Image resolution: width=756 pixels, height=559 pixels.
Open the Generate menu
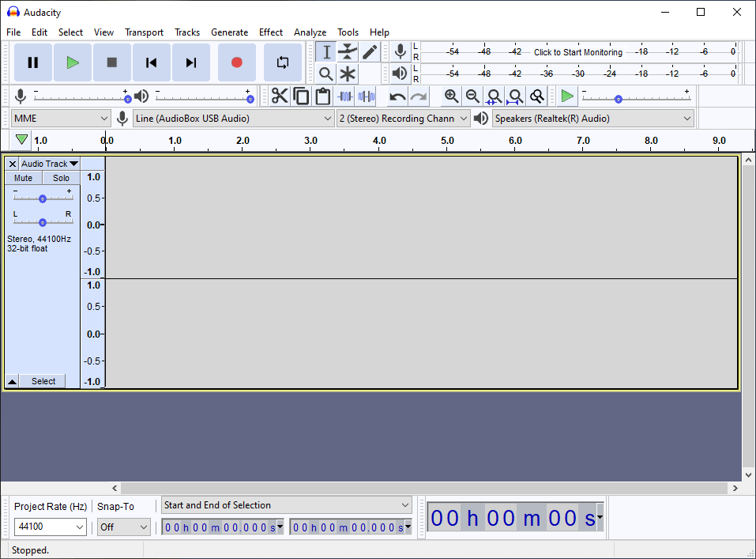[229, 32]
